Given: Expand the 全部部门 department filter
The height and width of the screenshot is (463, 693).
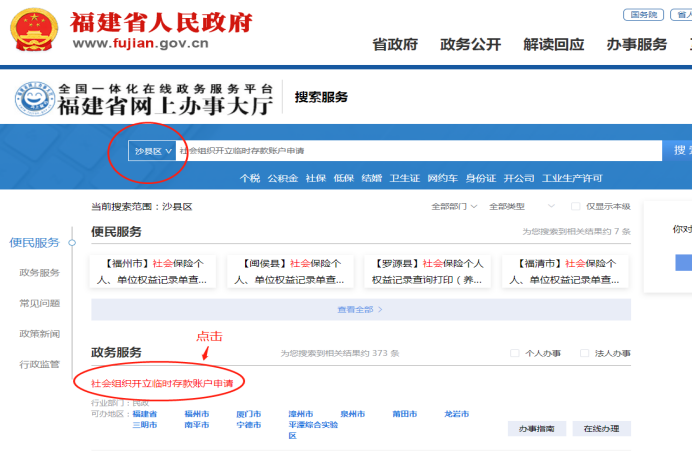Looking at the screenshot, I should coord(454,206).
